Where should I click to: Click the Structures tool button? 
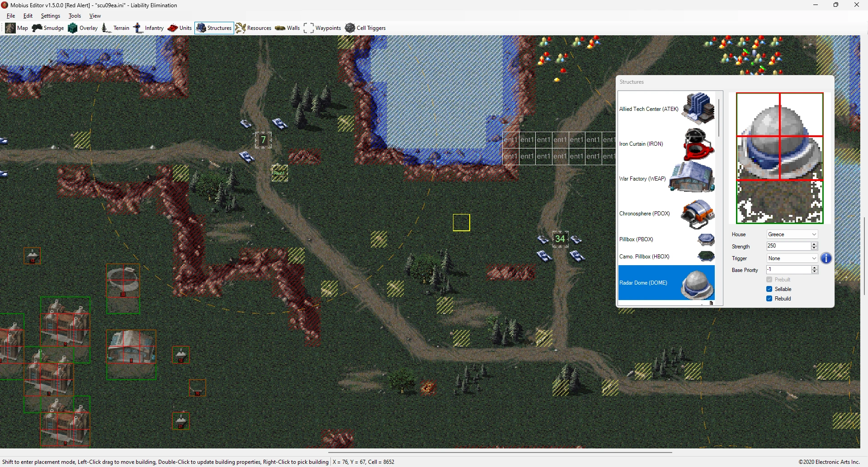[214, 28]
